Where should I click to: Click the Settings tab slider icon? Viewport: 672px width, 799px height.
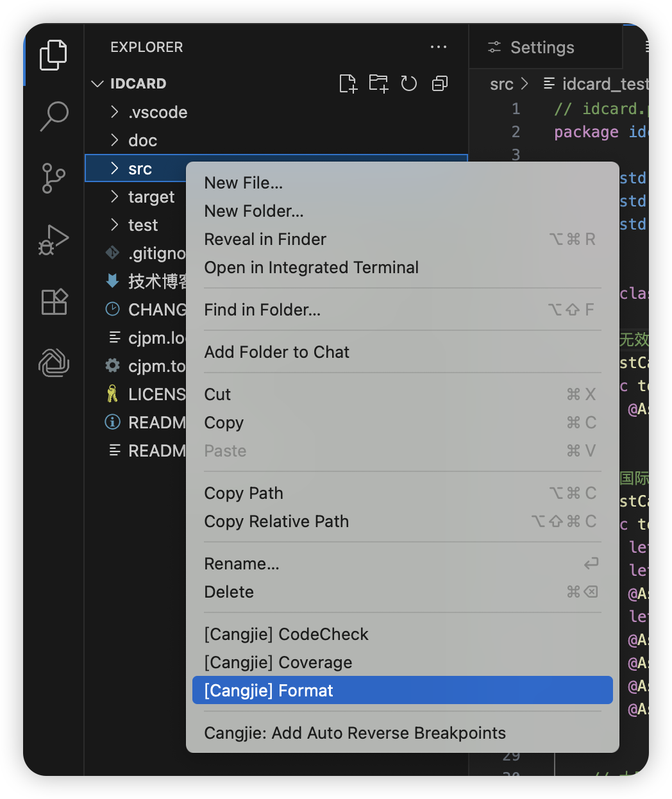(494, 47)
